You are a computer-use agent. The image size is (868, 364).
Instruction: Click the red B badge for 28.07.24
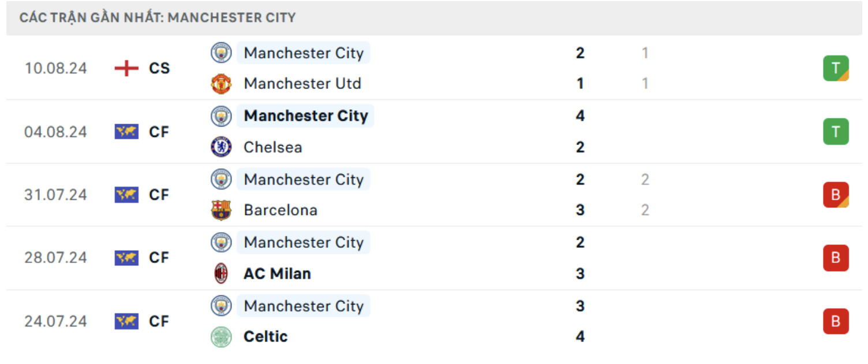coord(835,258)
